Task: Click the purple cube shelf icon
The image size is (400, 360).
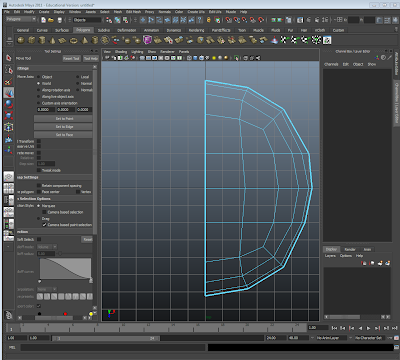Action: point(147,40)
